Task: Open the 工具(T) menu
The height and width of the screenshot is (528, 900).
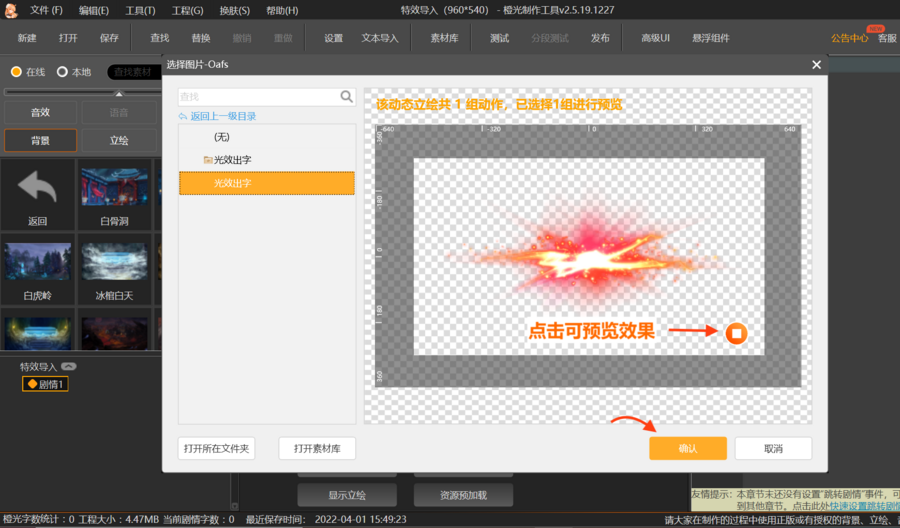Action: click(x=140, y=10)
